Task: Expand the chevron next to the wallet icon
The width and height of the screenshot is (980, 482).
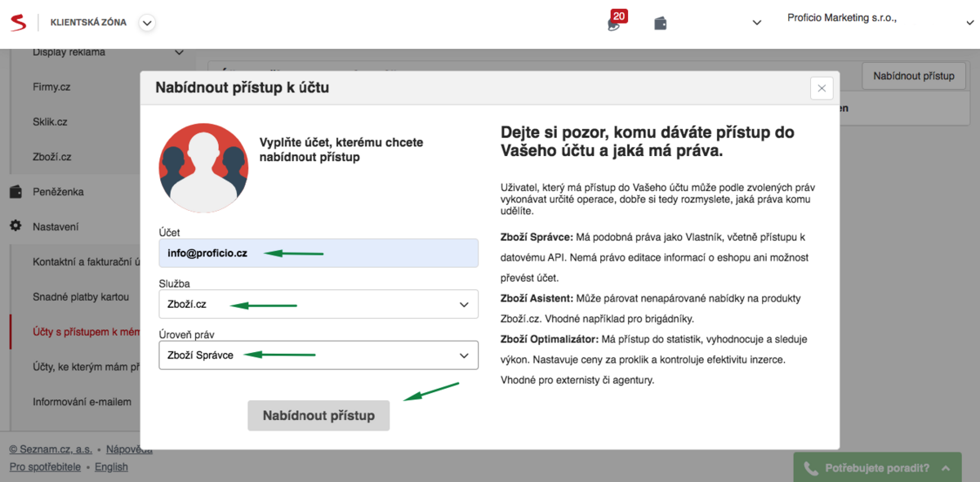Action: 756,23
